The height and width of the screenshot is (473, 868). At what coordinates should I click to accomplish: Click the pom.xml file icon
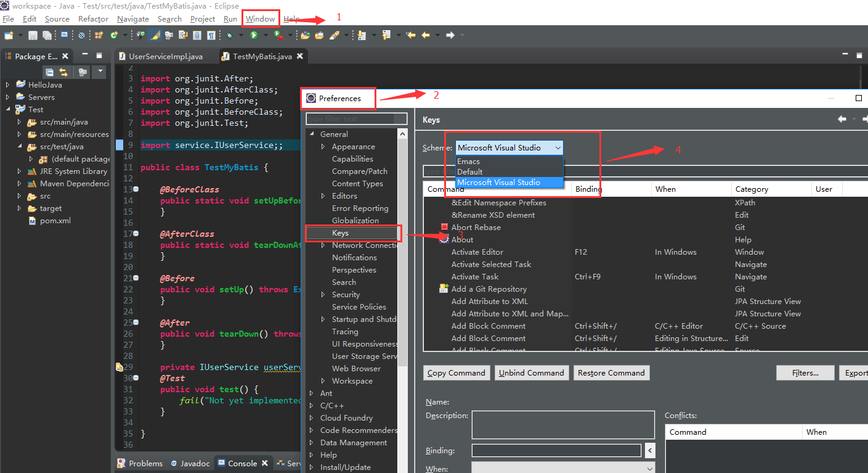pos(32,221)
